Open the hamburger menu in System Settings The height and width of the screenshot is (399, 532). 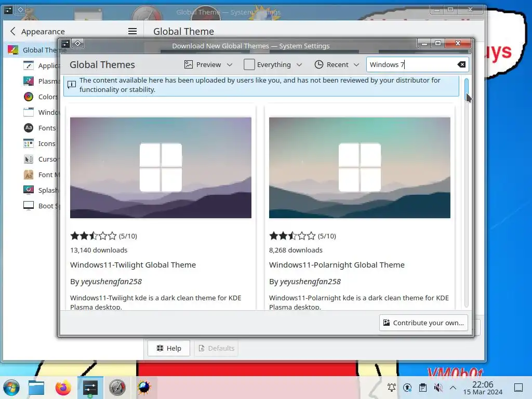[132, 31]
